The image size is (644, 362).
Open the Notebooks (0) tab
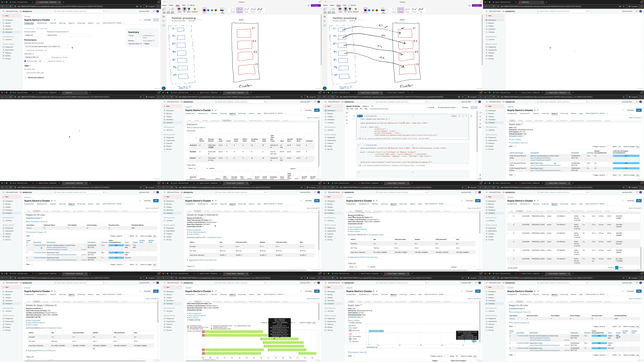click(x=42, y=23)
